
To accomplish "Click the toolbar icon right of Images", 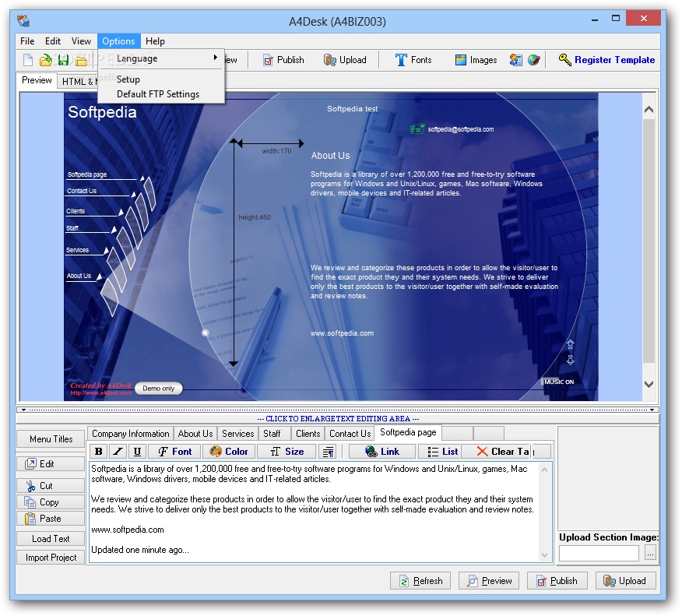I will click(516, 60).
